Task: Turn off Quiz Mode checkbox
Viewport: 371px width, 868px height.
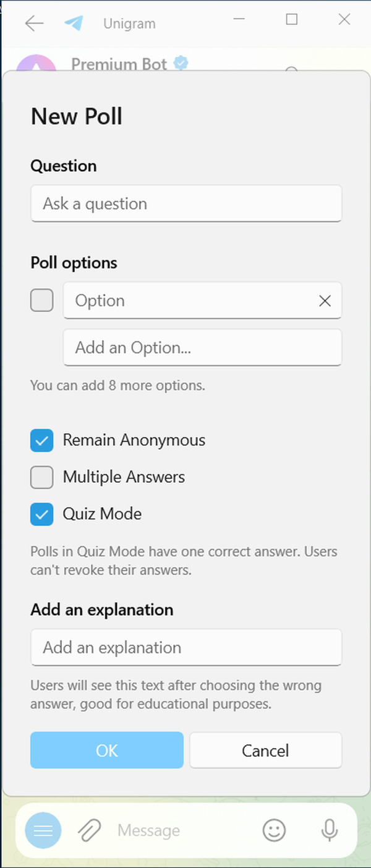Action: (x=41, y=514)
